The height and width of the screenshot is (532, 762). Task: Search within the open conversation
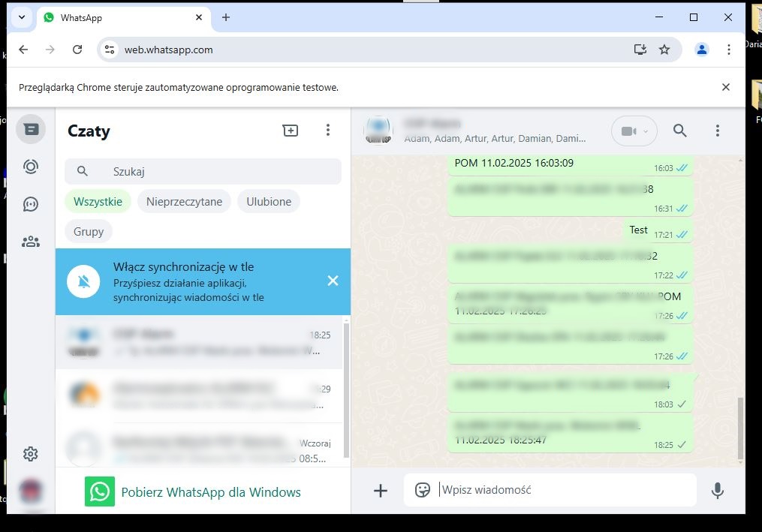680,131
